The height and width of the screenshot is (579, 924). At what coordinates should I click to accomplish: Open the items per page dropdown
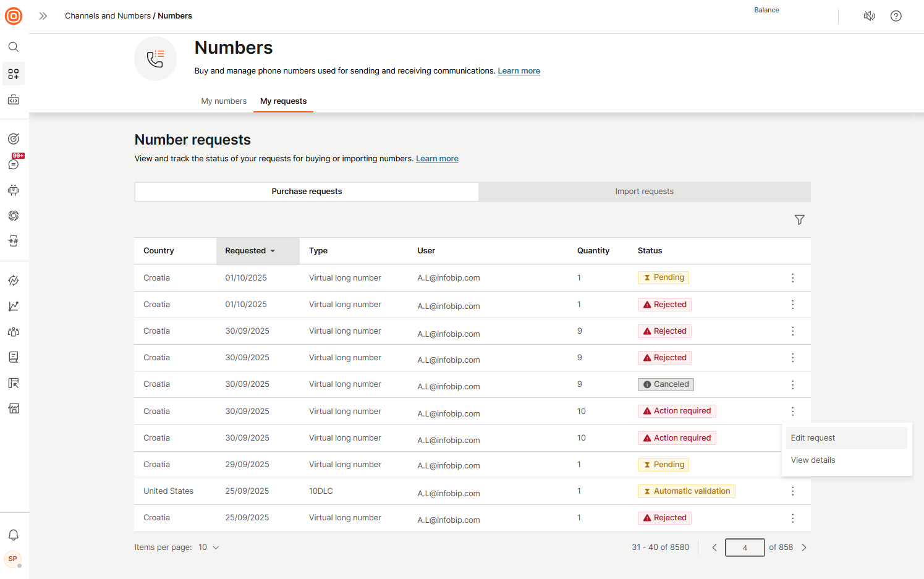[x=209, y=547]
